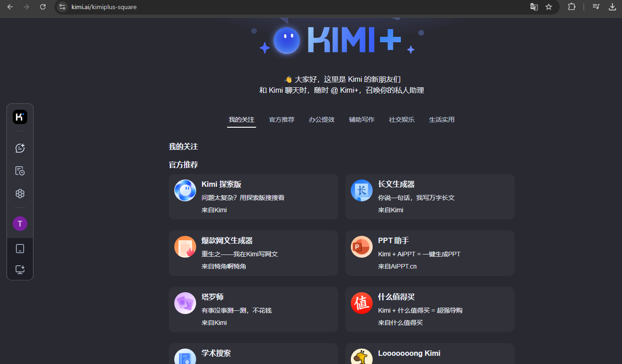The height and width of the screenshot is (364, 622).
Task: Click the 塔罗师 avatar icon
Action: (185, 303)
